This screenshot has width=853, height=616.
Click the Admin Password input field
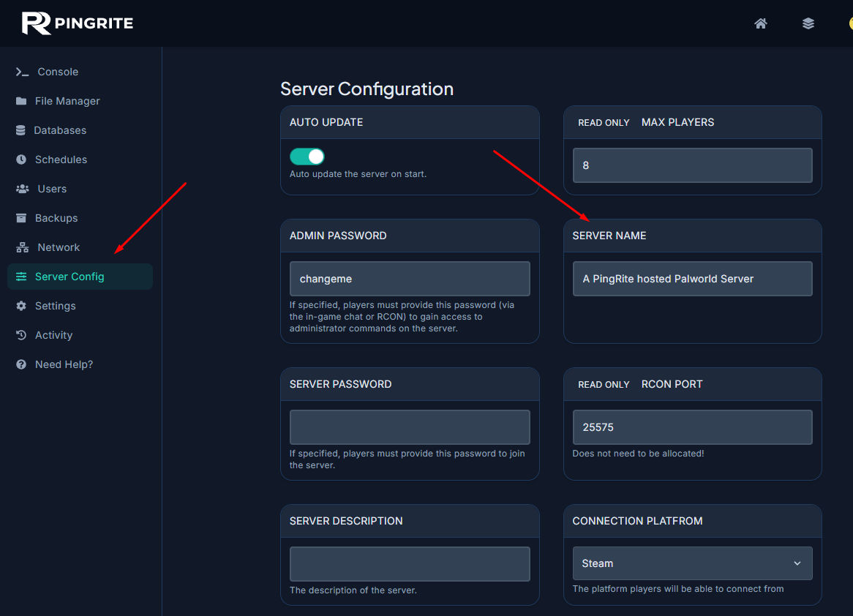click(x=410, y=279)
